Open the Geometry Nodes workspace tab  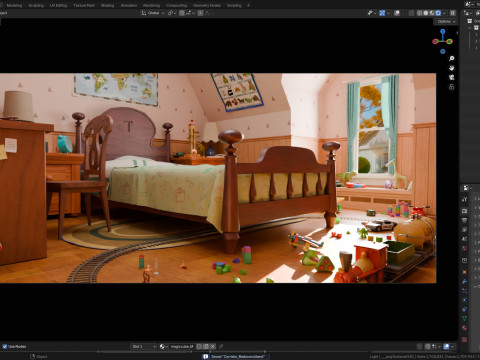[x=207, y=5]
